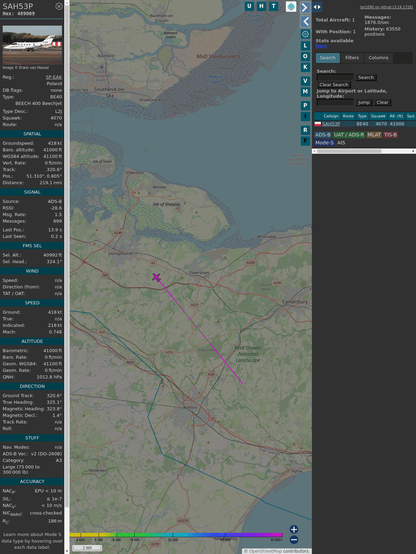Toggle the R map option button
Image resolution: width=416 pixels, height=554 pixels.
click(305, 130)
